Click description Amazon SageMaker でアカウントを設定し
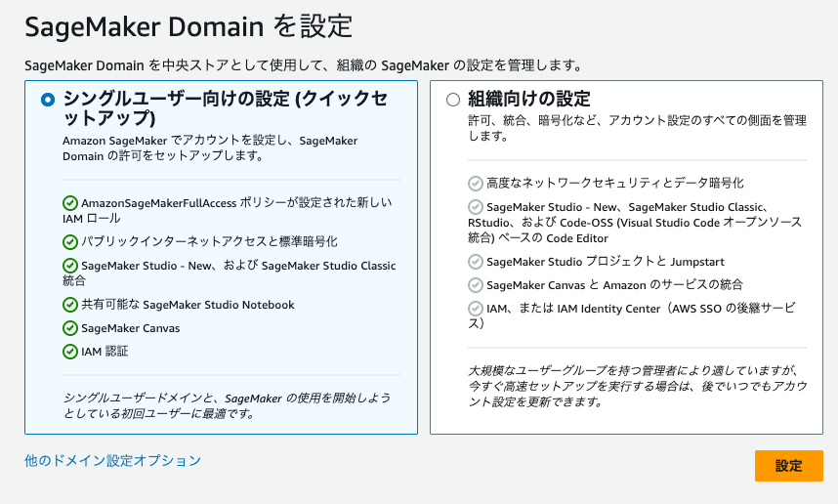 point(210,148)
